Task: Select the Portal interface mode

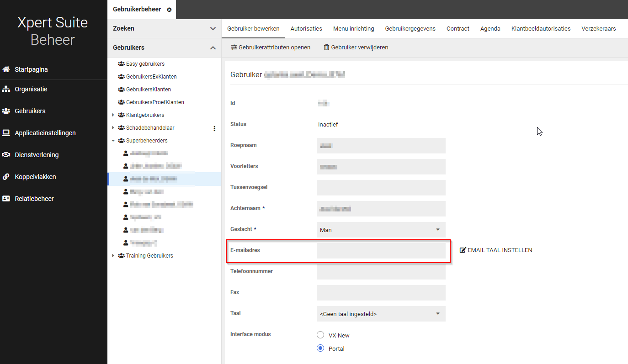Action: click(320, 348)
